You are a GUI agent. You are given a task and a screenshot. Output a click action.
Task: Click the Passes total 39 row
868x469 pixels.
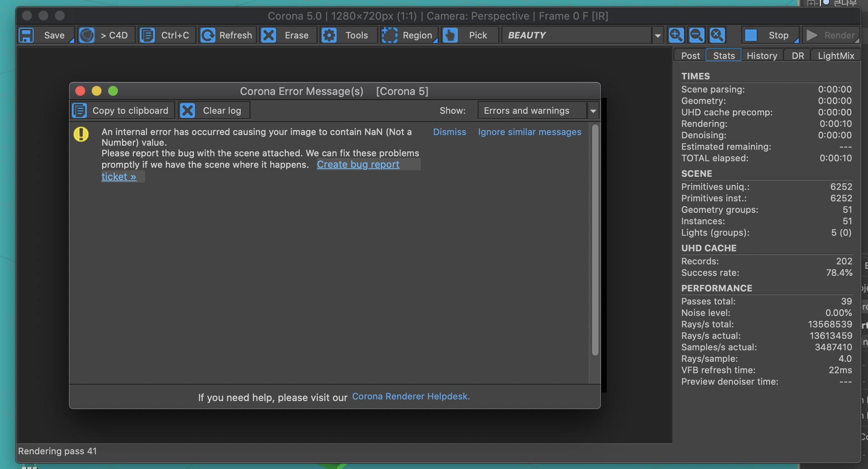(766, 301)
